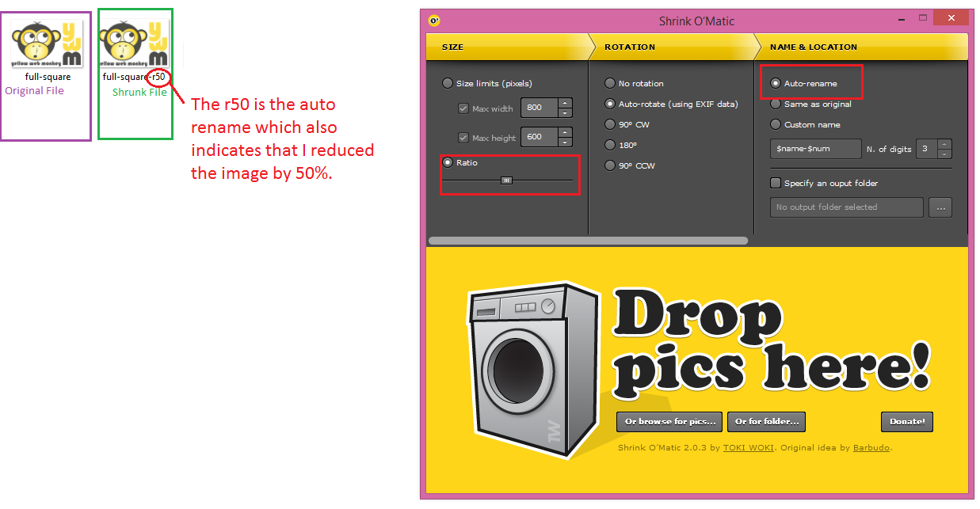Click the horizontal scrollbar below the options
Viewport: 980px width, 509px height.
coord(588,240)
